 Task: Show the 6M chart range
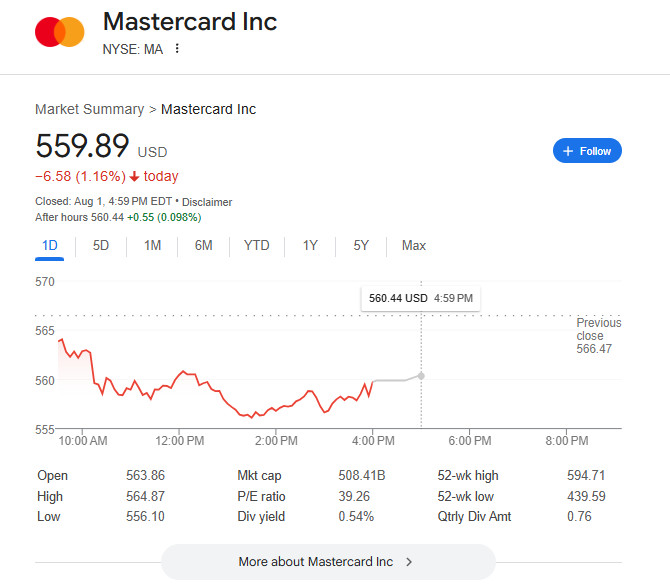[203, 245]
